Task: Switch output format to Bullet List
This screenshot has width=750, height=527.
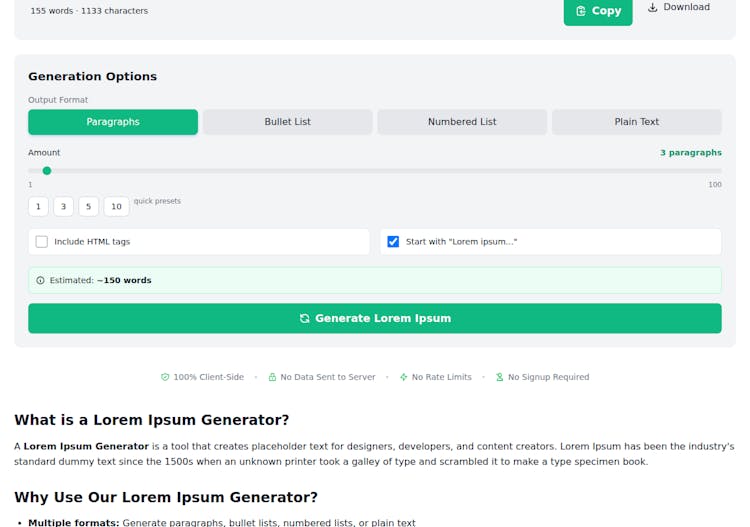Action: point(287,122)
